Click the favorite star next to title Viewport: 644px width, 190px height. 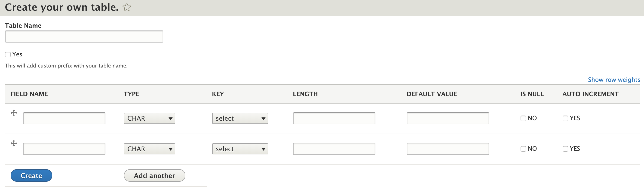[x=126, y=7]
